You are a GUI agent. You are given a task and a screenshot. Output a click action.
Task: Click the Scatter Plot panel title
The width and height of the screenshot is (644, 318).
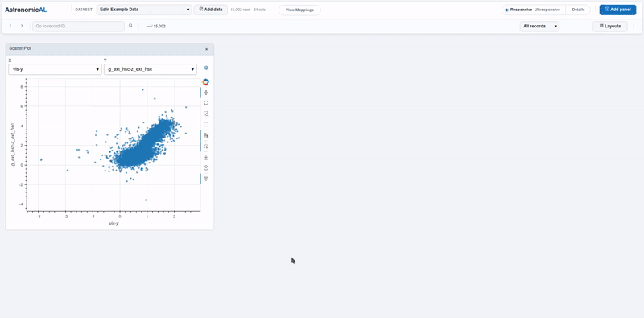[20, 48]
